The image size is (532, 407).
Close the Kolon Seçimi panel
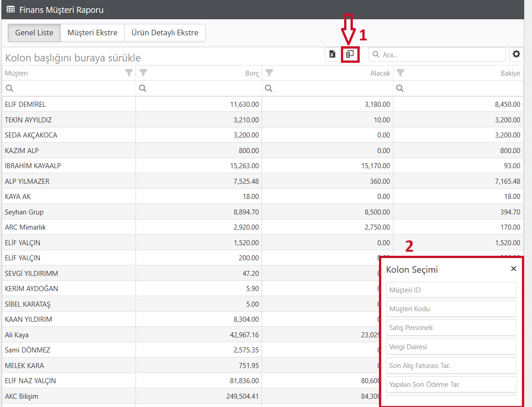pyautogui.click(x=514, y=269)
